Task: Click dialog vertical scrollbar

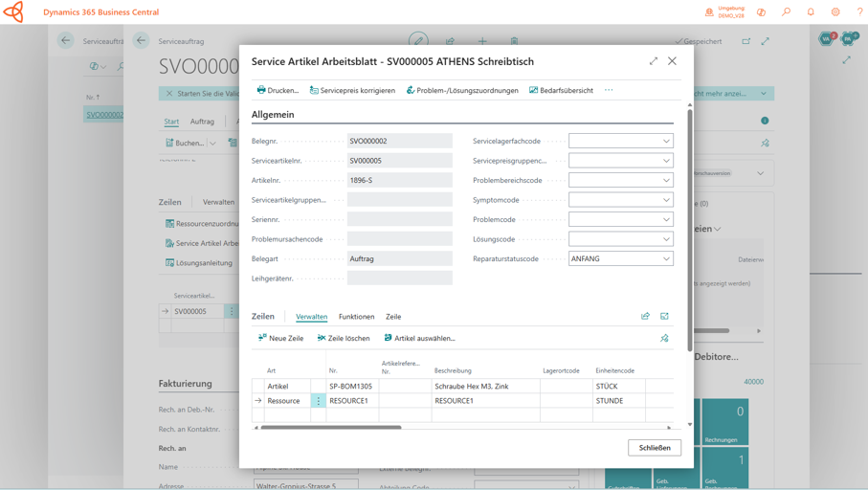Action: 690,230
